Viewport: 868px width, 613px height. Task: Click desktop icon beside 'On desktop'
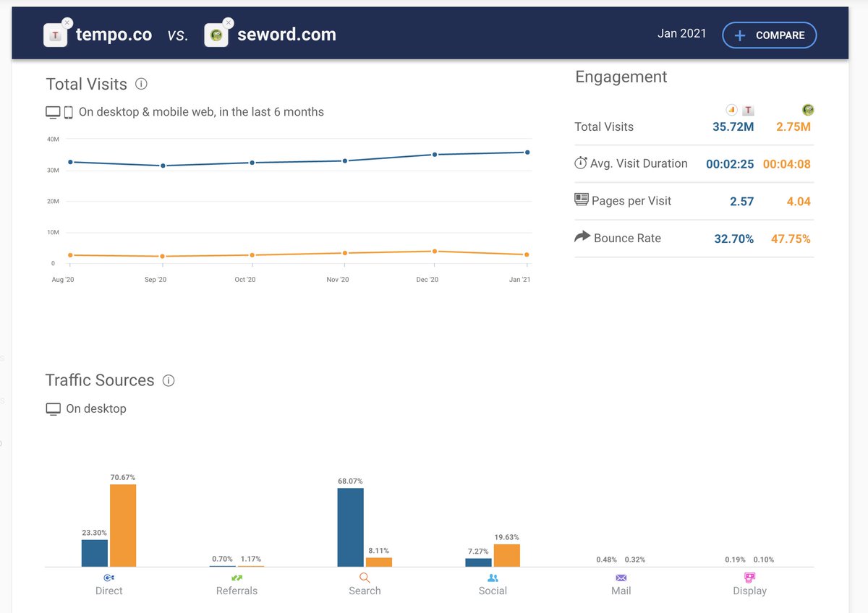[x=53, y=408]
